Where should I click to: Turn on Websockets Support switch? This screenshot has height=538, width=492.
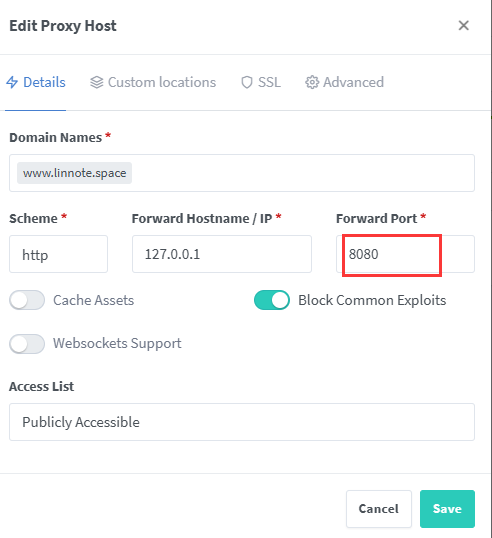coord(27,344)
